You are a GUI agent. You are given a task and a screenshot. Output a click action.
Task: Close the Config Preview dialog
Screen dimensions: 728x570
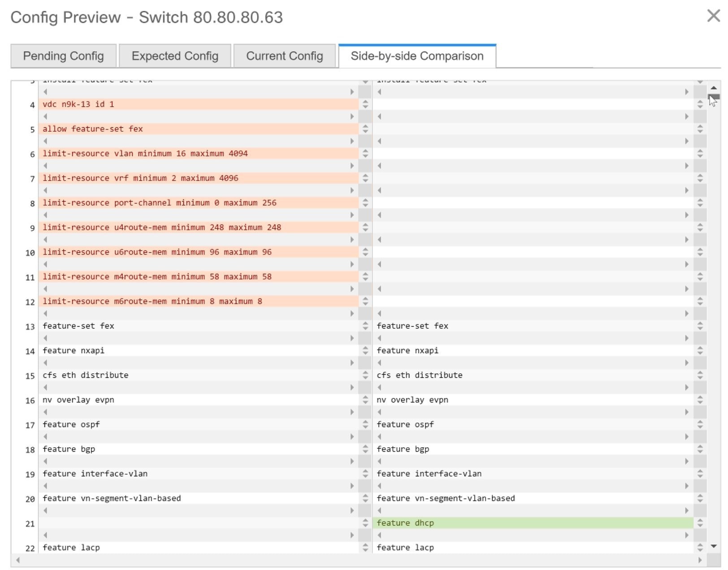pos(713,15)
